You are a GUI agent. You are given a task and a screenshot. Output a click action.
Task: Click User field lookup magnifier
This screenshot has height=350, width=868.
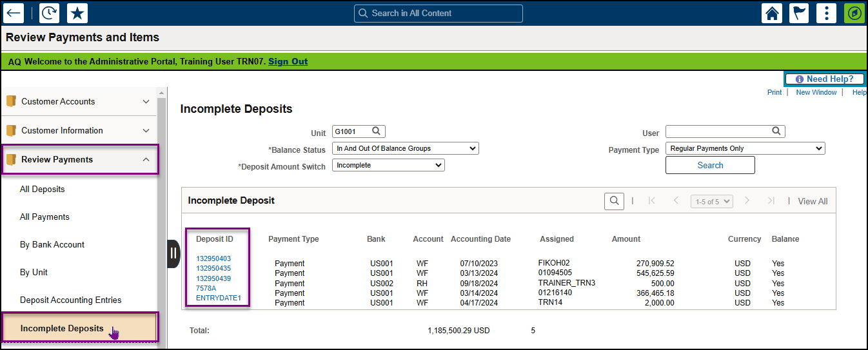tap(777, 131)
